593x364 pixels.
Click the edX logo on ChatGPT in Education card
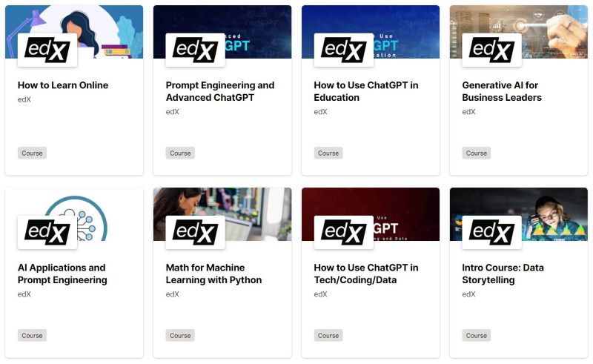tap(343, 50)
